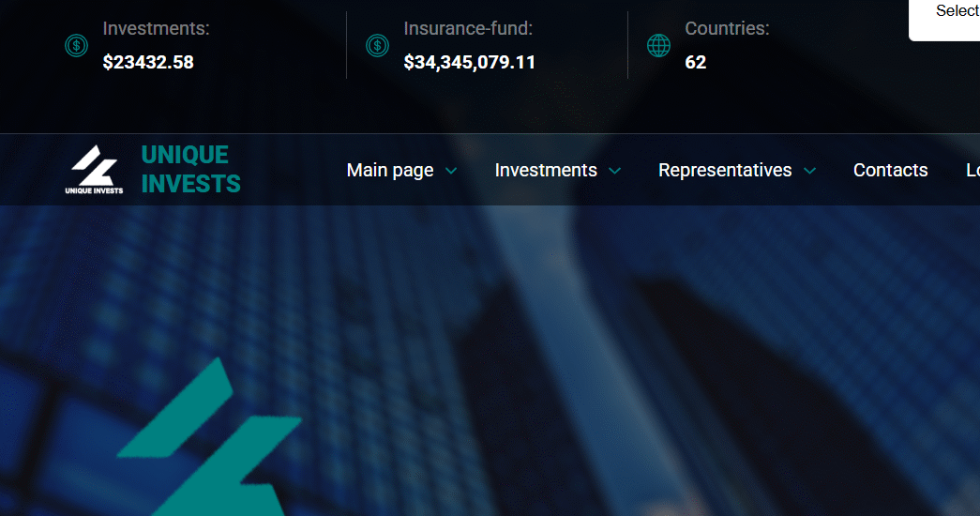Click the dollar icon beside Insurance-fund
The width and height of the screenshot is (980, 516).
pos(378,46)
